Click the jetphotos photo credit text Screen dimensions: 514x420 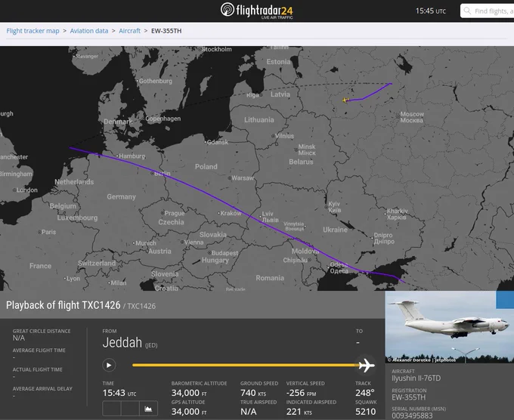[x=422, y=360]
